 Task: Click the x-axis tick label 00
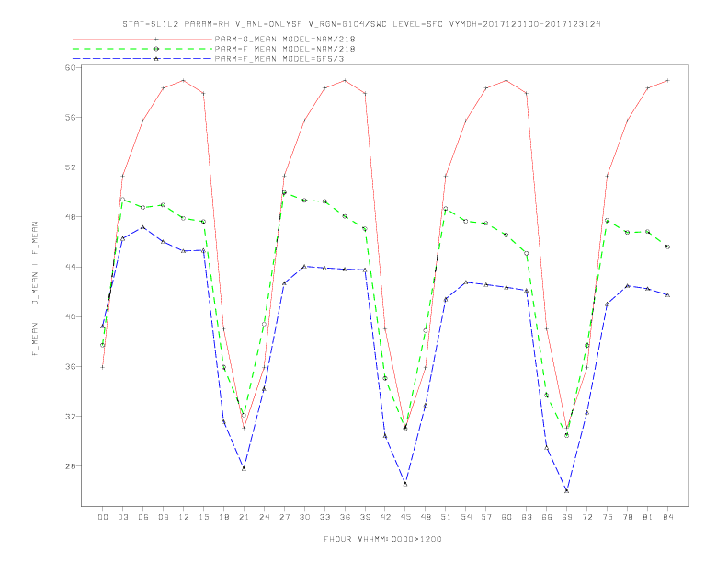tap(103, 517)
